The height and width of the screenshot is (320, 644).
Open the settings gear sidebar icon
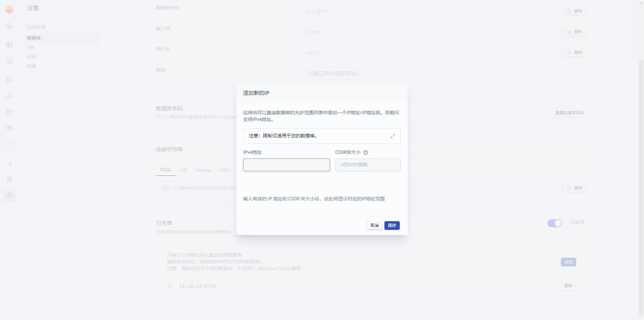coord(9,195)
